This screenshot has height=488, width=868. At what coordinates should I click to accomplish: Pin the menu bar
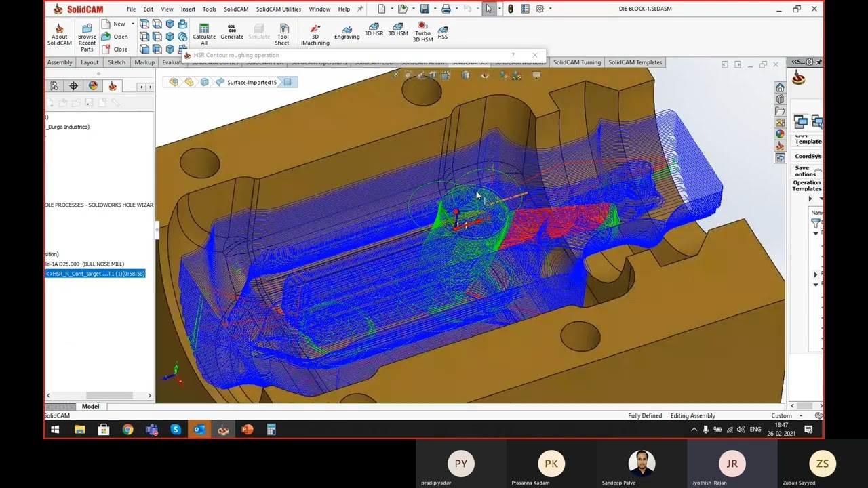click(x=360, y=9)
